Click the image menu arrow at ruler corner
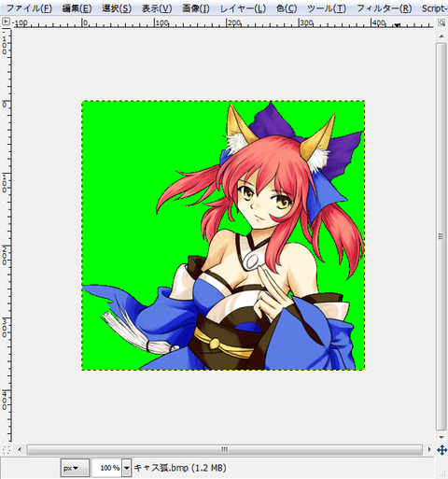448x479 pixels. pyautogui.click(x=6, y=21)
